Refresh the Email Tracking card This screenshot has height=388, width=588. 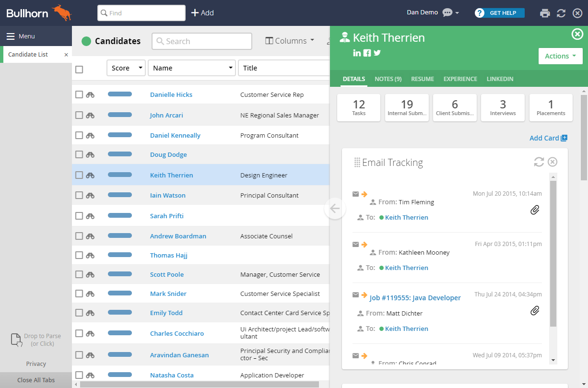coord(538,162)
